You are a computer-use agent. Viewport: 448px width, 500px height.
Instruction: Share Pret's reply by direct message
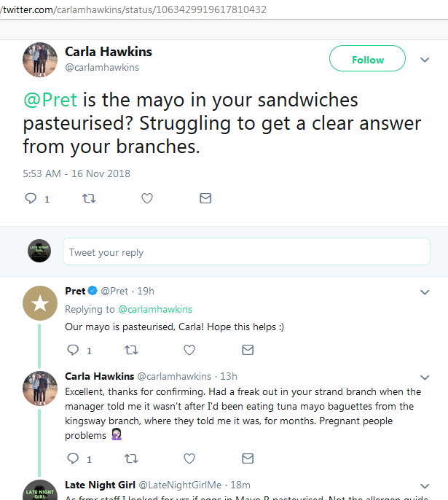coord(248,350)
